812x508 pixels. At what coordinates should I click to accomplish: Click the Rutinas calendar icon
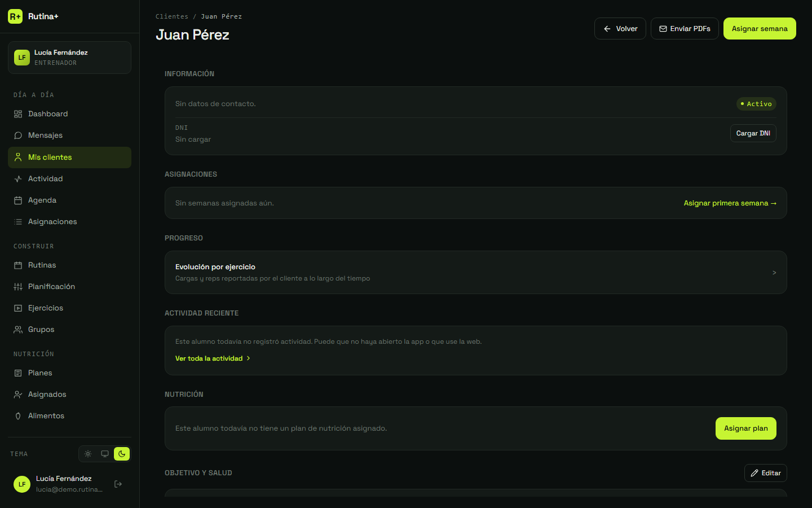(x=18, y=265)
